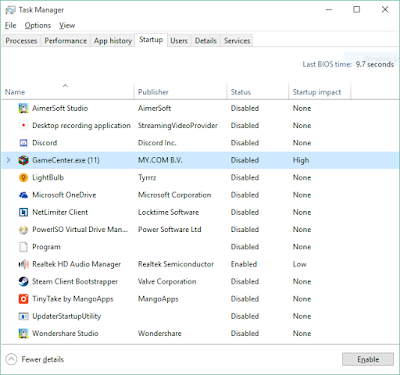The image size is (400, 375).
Task: Click the Task Manager title bar icon
Action: pos(10,10)
